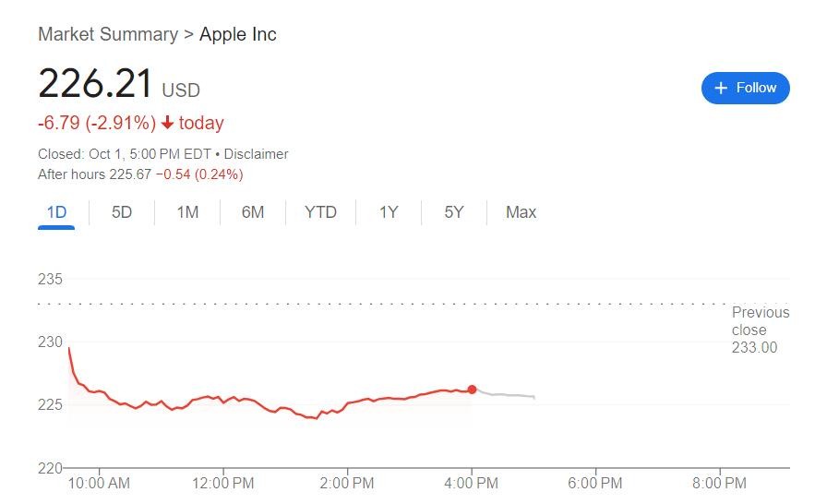The height and width of the screenshot is (504, 815).
Task: Switch to the 5D tab
Action: [122, 212]
